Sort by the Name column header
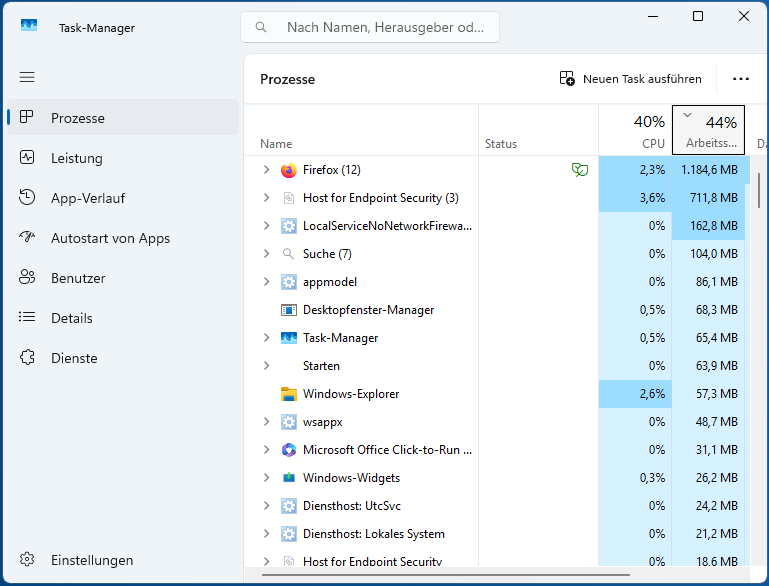The height and width of the screenshot is (586, 769). pyautogui.click(x=361, y=130)
